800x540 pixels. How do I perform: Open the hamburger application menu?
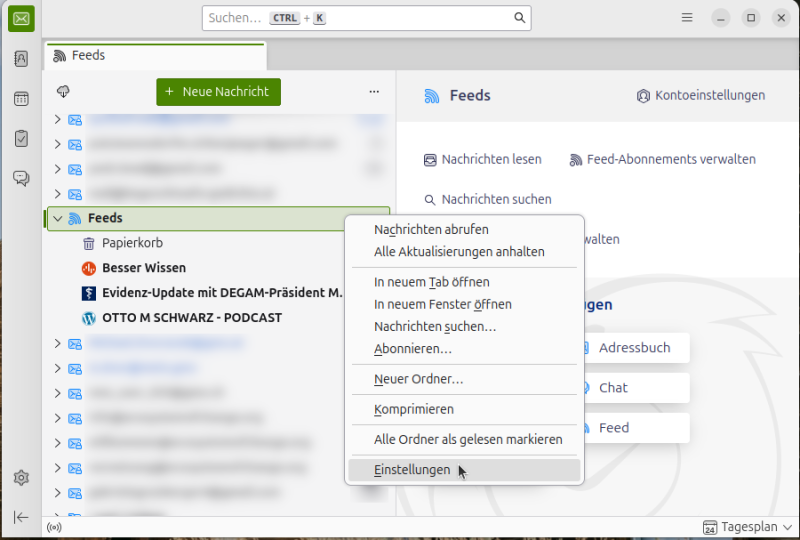tap(687, 18)
